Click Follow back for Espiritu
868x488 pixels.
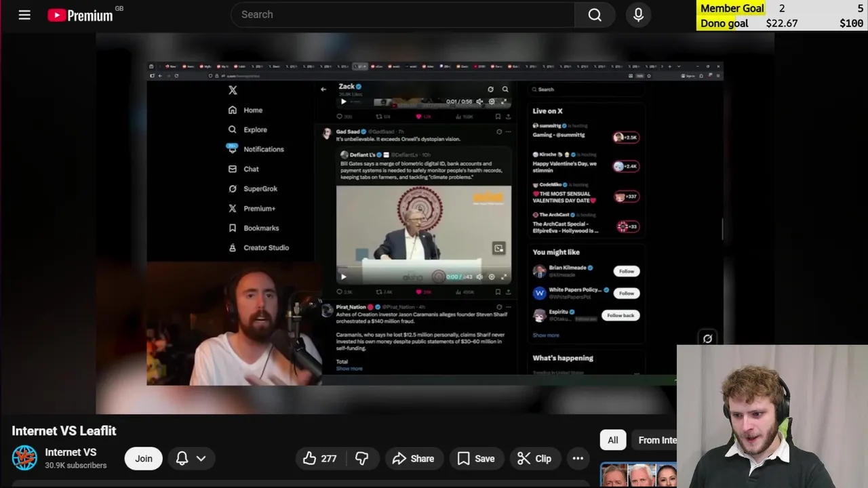(620, 315)
